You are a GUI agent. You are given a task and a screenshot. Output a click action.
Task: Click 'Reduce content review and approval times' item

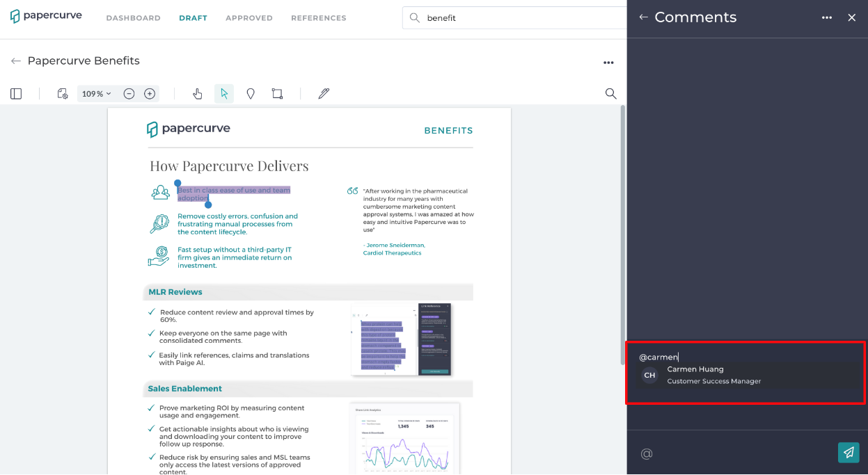tap(237, 316)
